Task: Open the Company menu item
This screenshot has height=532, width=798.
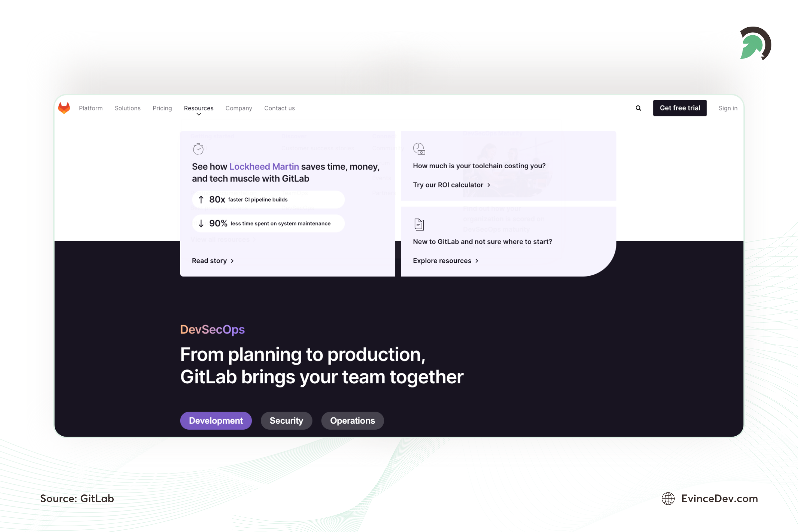Action: point(239,107)
